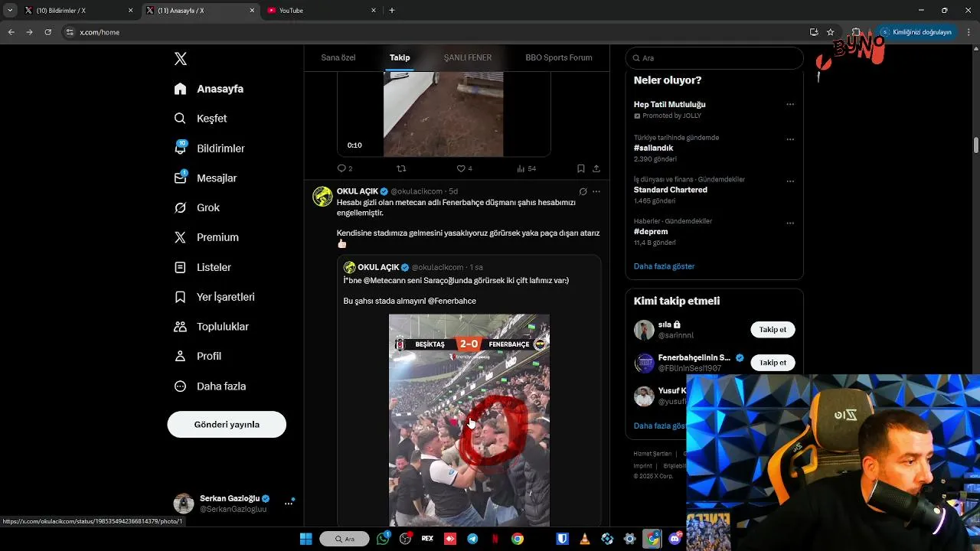
Task: Open Discord from the taskbar
Action: [675, 539]
